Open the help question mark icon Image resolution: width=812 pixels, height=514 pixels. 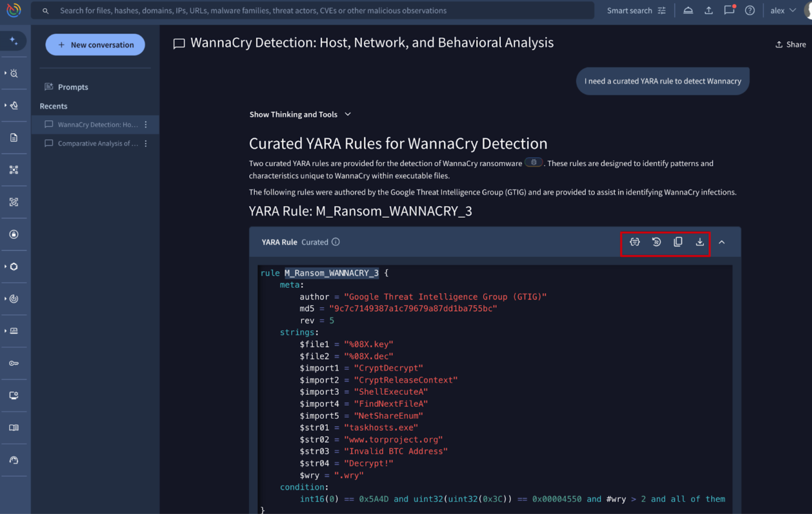point(750,10)
